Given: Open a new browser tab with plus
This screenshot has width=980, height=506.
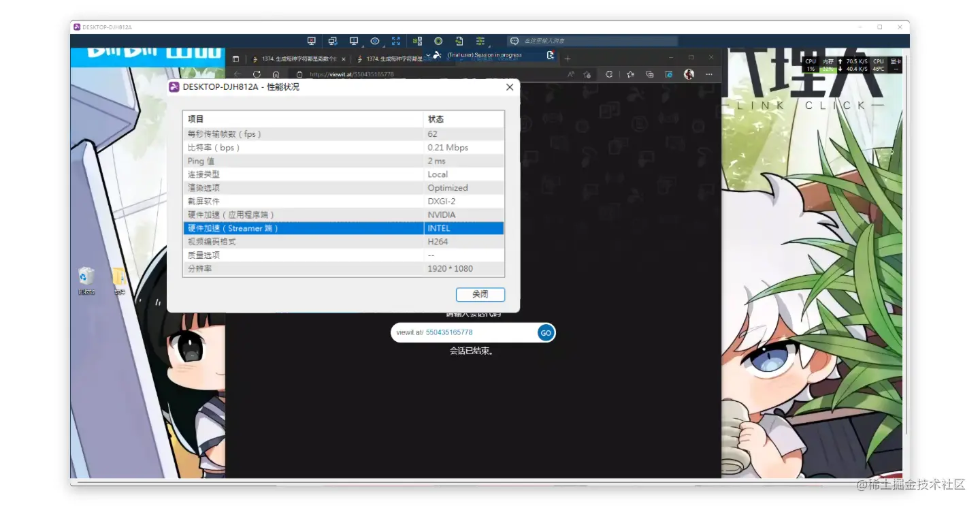Looking at the screenshot, I should coord(568,59).
